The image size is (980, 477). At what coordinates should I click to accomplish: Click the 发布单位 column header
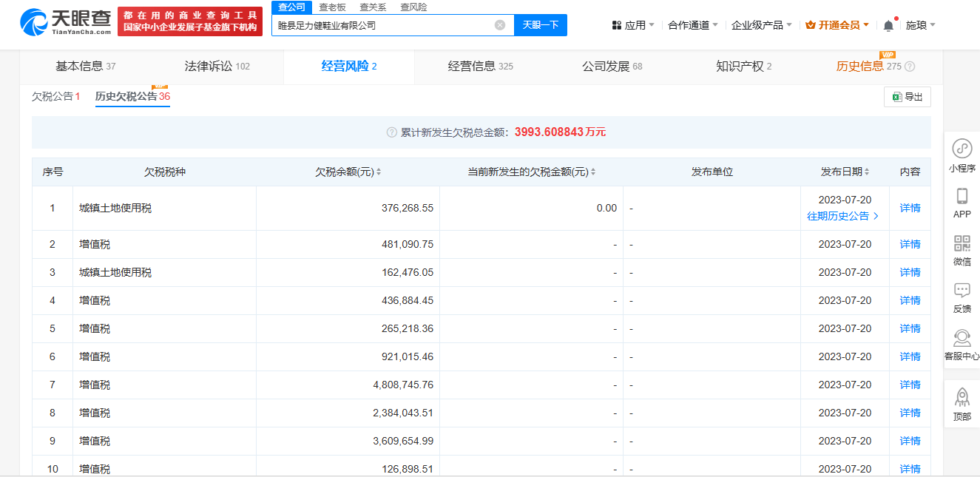pyautogui.click(x=712, y=172)
